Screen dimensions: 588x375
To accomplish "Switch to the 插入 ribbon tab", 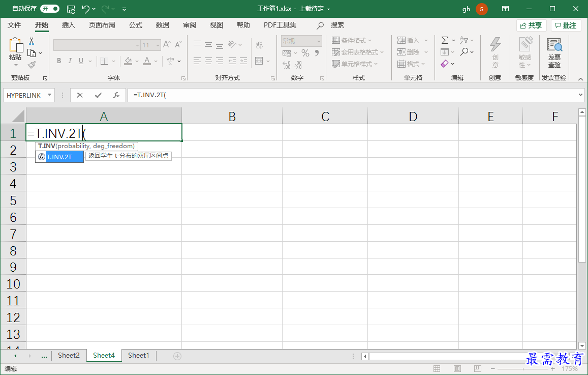I will (x=68, y=25).
